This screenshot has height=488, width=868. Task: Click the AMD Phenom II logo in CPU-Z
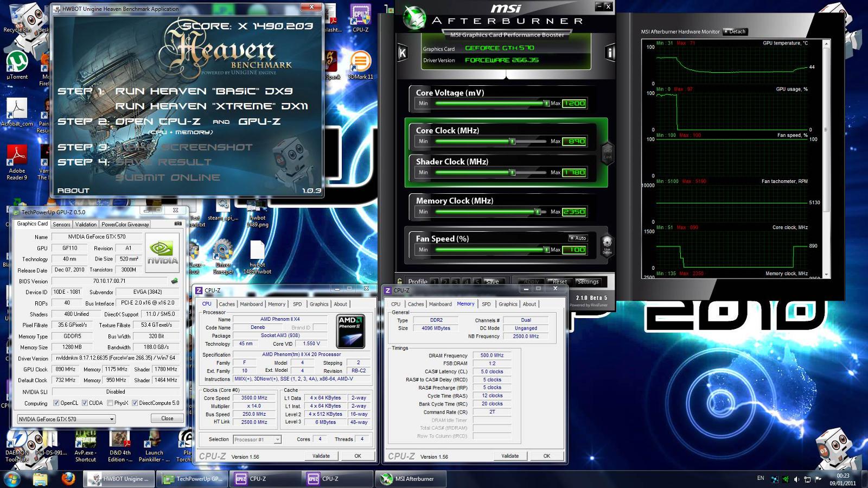coord(350,331)
